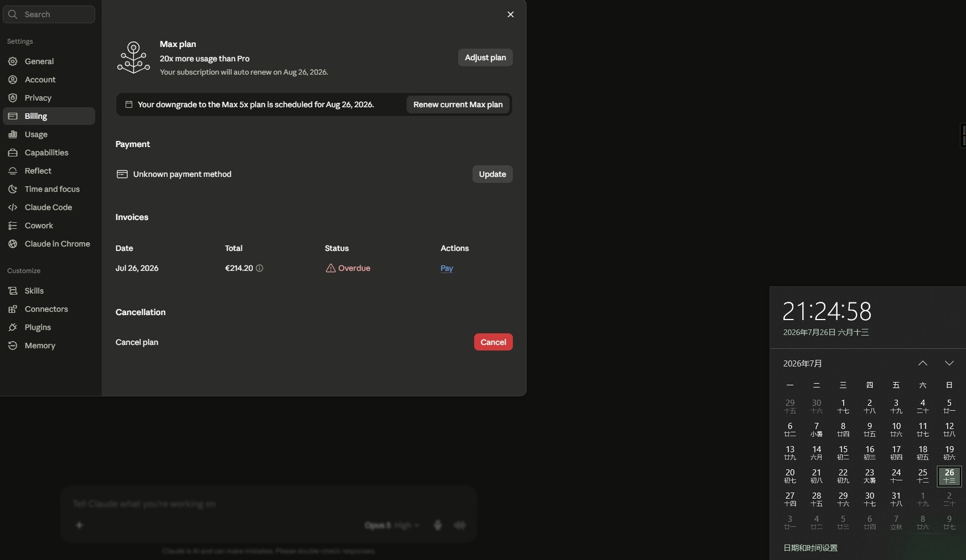Viewport: 966px width, 560px height.
Task: Open the Account settings tab
Action: (x=49, y=80)
